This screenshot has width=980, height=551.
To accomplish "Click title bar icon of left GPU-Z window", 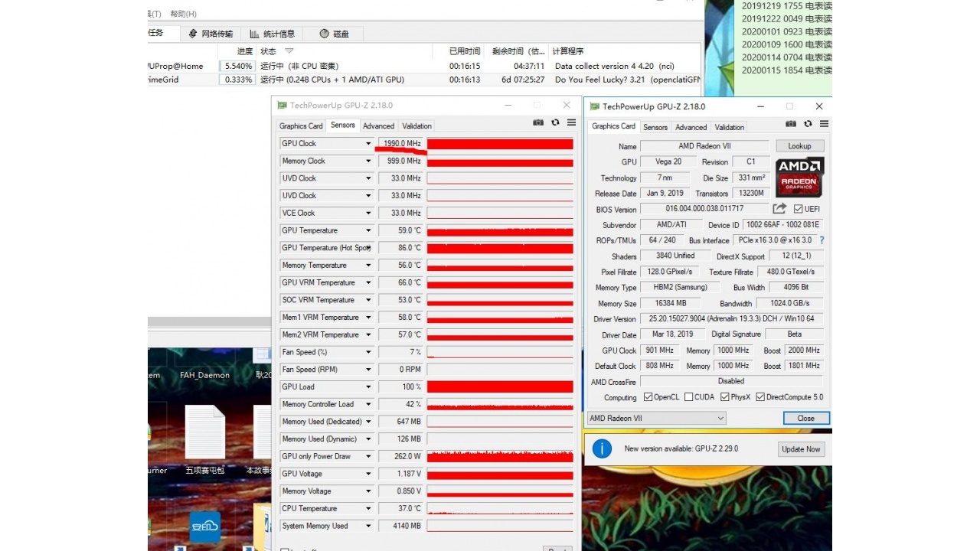I will pos(282,106).
